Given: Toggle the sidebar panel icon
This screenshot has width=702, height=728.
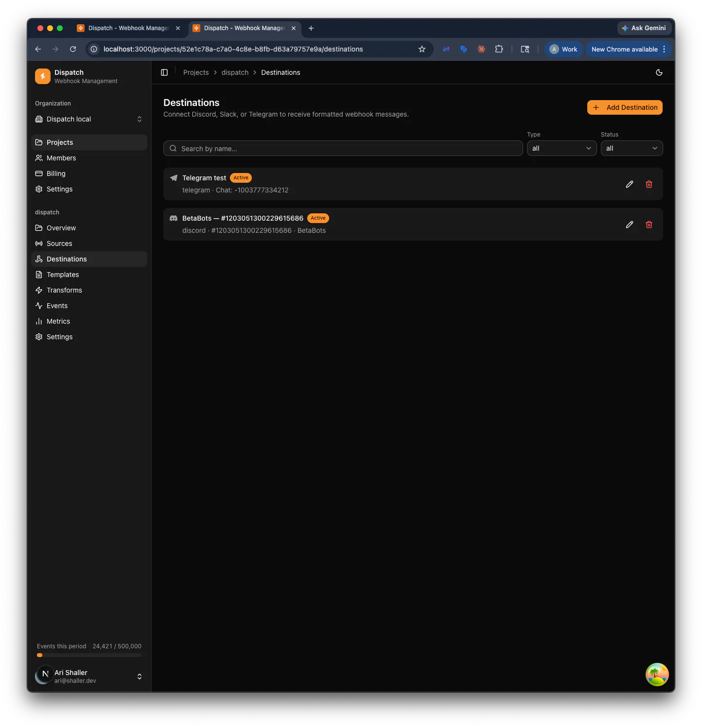Looking at the screenshot, I should tap(164, 72).
